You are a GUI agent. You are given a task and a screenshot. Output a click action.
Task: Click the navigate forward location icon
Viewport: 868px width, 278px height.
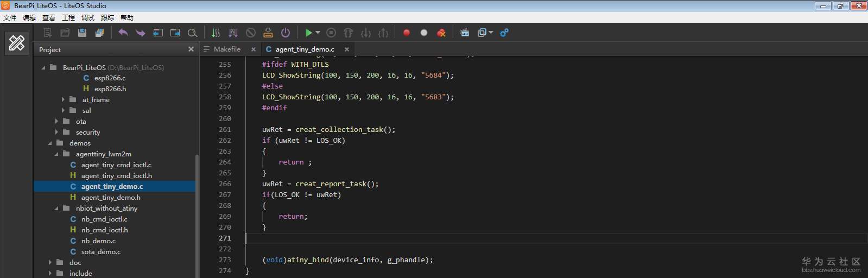(175, 33)
